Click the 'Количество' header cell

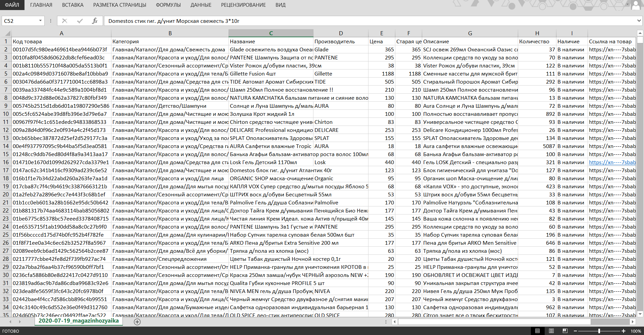[x=537, y=42]
